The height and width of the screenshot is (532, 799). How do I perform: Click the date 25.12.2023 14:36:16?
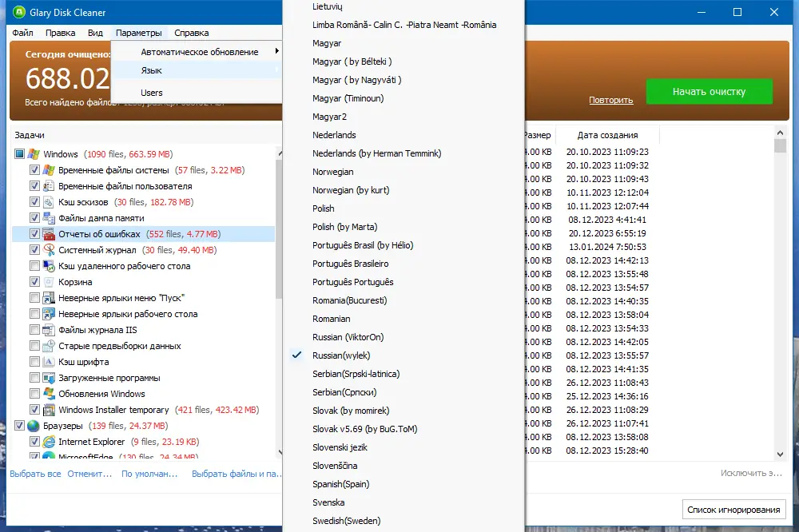(607, 396)
